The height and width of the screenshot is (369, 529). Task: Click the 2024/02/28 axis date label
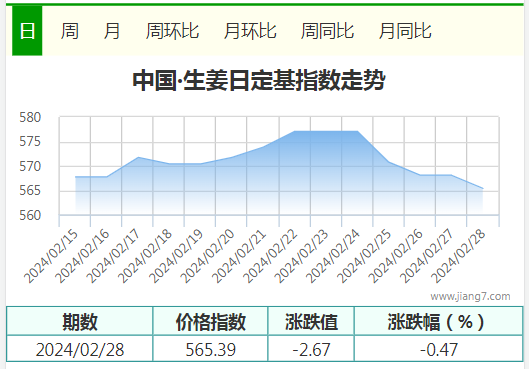458,257
